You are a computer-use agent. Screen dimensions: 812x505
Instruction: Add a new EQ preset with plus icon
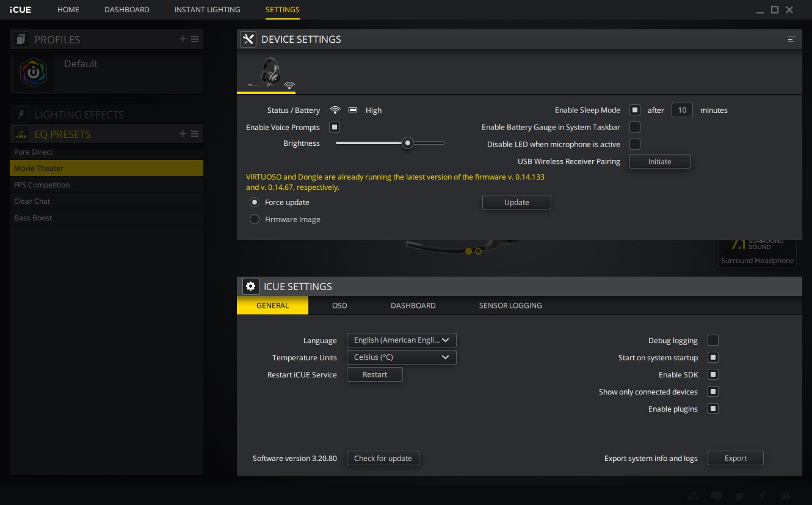(183, 134)
